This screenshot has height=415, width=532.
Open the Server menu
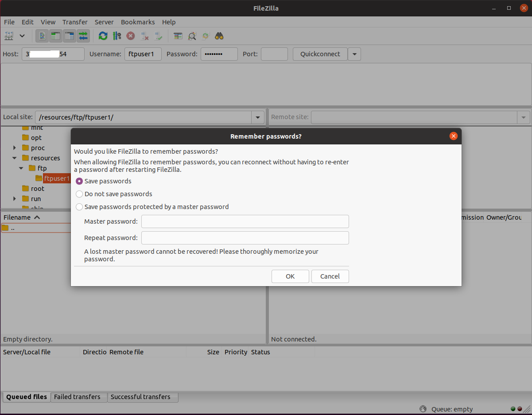click(x=104, y=22)
